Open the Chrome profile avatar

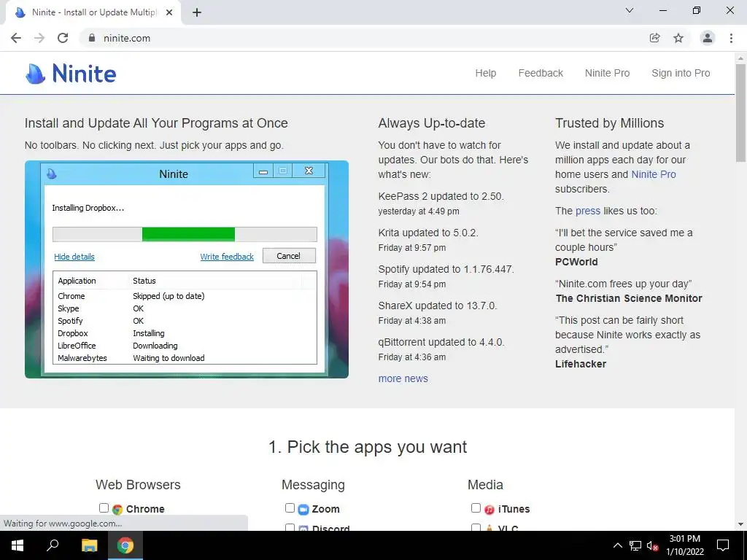click(708, 38)
